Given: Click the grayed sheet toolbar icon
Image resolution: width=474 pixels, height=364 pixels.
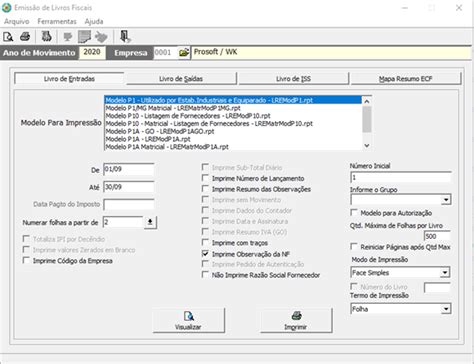Looking at the screenshot, I should point(84,37).
